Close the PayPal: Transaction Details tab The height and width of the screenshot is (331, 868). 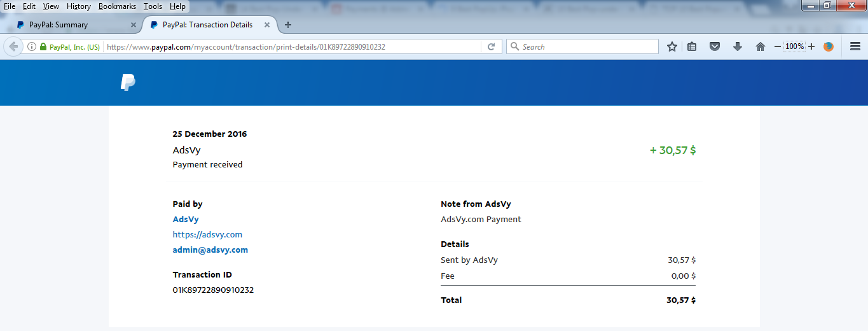[x=268, y=25]
